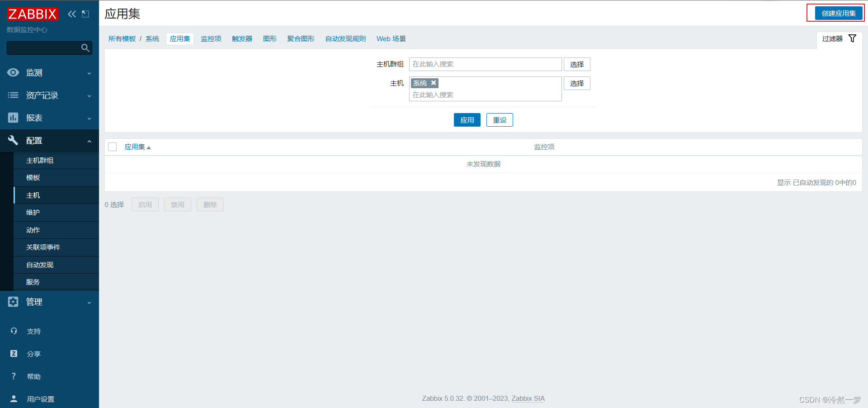
Task: Click the 删除 button below table
Action: pyautogui.click(x=210, y=204)
